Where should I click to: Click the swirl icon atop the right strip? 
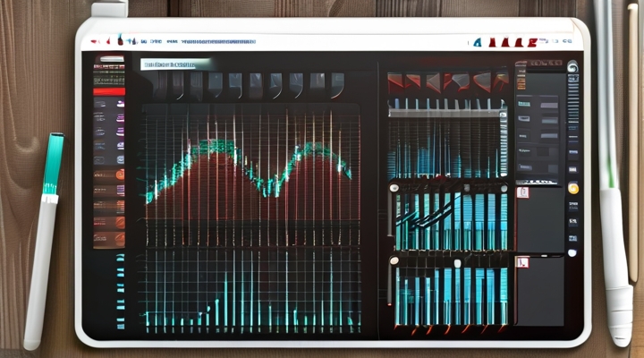[x=572, y=65]
